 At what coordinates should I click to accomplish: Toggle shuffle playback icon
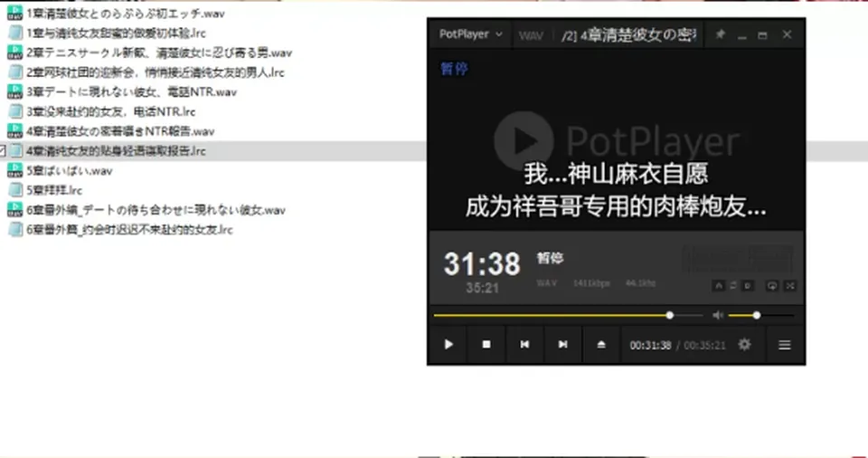(x=790, y=286)
